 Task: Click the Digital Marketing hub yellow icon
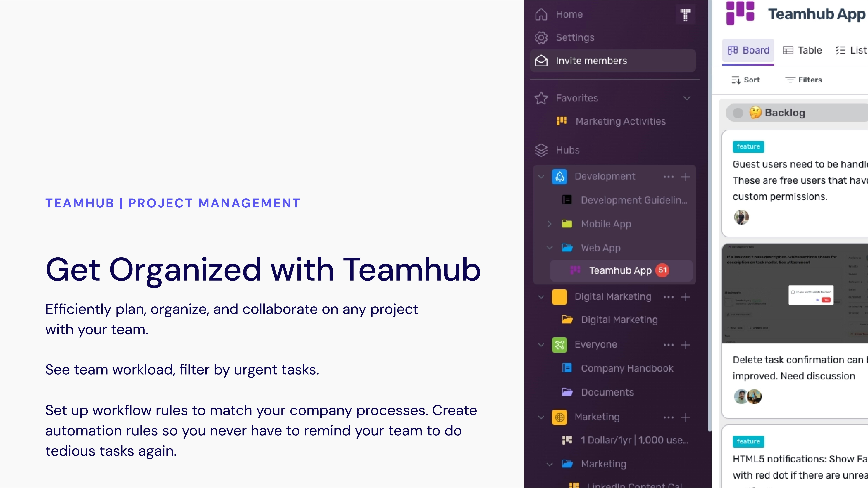pyautogui.click(x=559, y=297)
